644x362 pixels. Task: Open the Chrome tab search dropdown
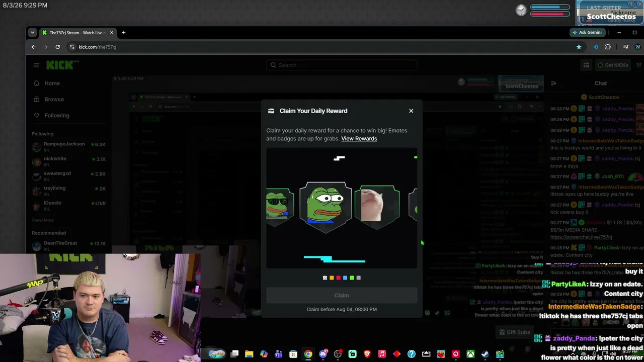[x=32, y=33]
